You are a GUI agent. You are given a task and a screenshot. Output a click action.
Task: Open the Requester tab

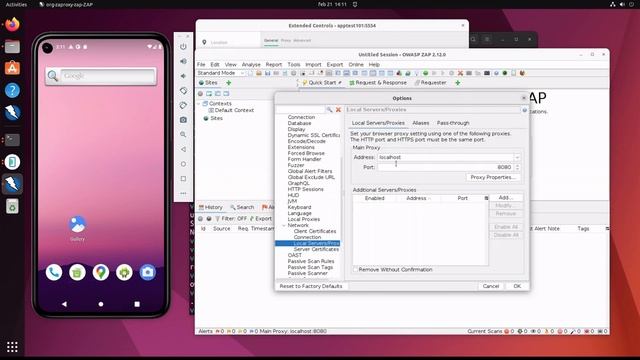pyautogui.click(x=430, y=83)
